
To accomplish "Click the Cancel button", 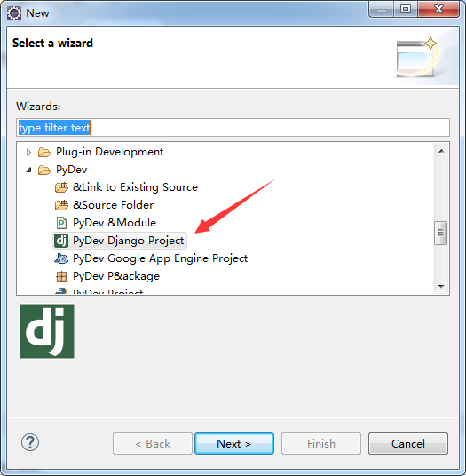I will click(x=408, y=443).
